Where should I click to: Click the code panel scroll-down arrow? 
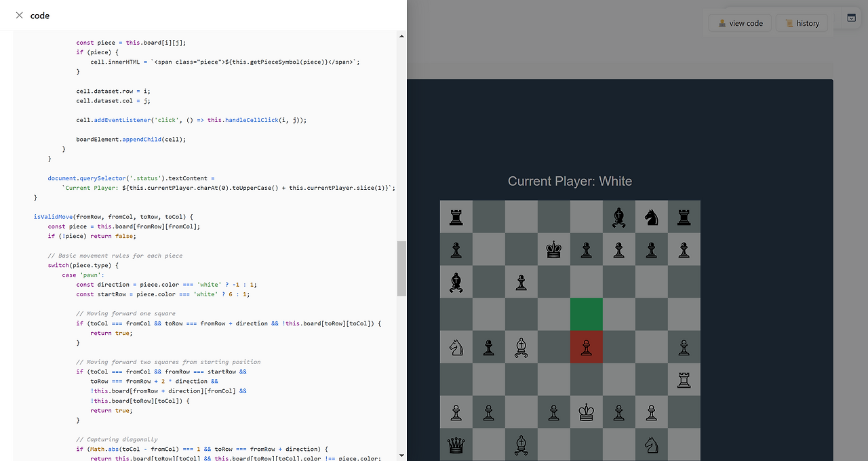(401, 455)
